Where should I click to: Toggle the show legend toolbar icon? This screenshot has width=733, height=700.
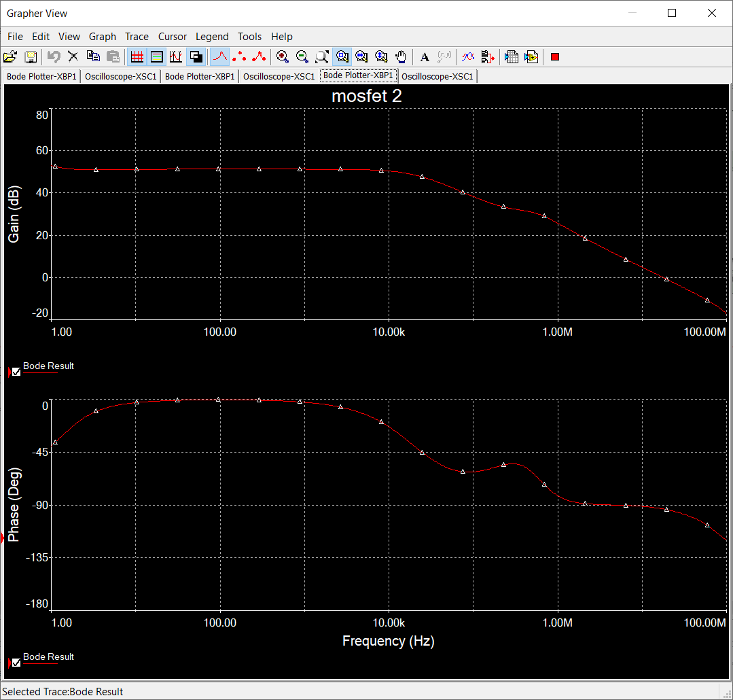157,57
